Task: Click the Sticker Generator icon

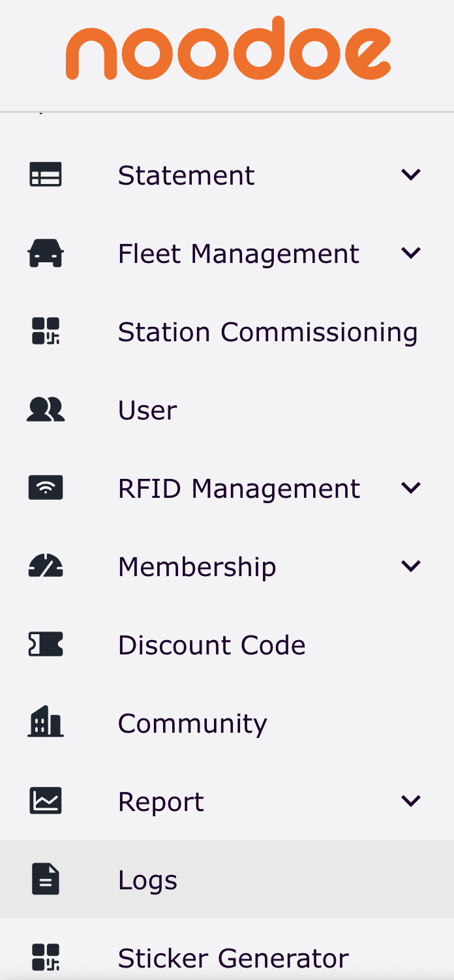Action: click(x=45, y=957)
